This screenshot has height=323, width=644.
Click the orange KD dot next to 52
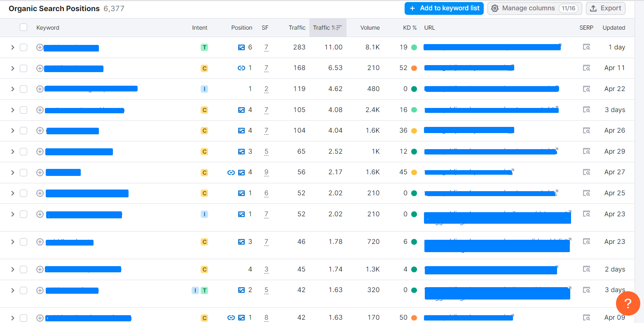pyautogui.click(x=414, y=68)
